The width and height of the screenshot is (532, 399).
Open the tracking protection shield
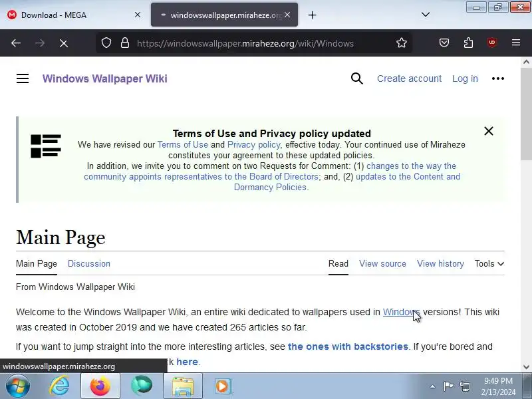coord(106,43)
